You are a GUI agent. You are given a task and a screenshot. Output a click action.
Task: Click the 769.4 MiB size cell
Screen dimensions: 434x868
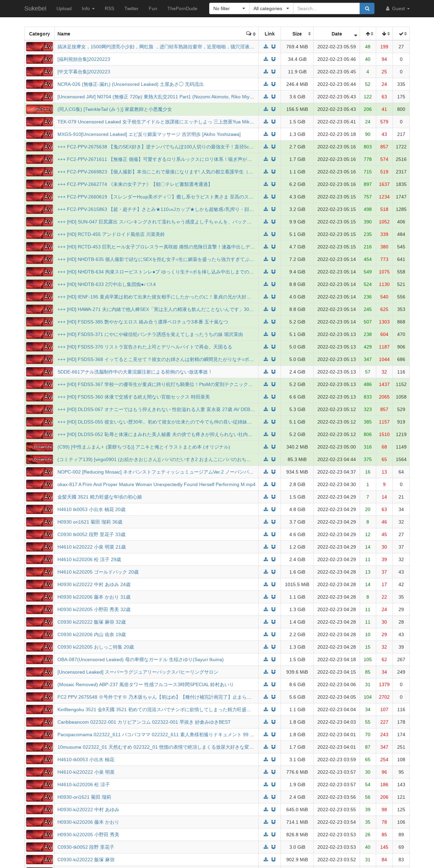point(297,47)
